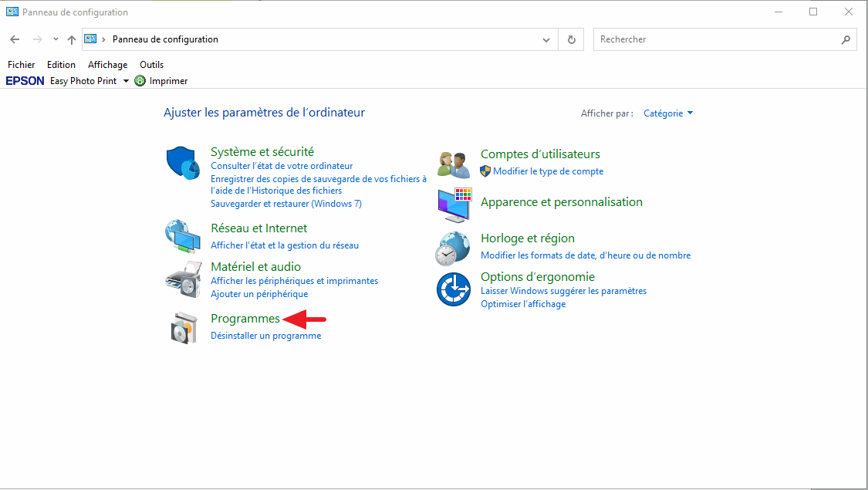Click the Comptes d'utilisateurs people icon

(x=453, y=164)
